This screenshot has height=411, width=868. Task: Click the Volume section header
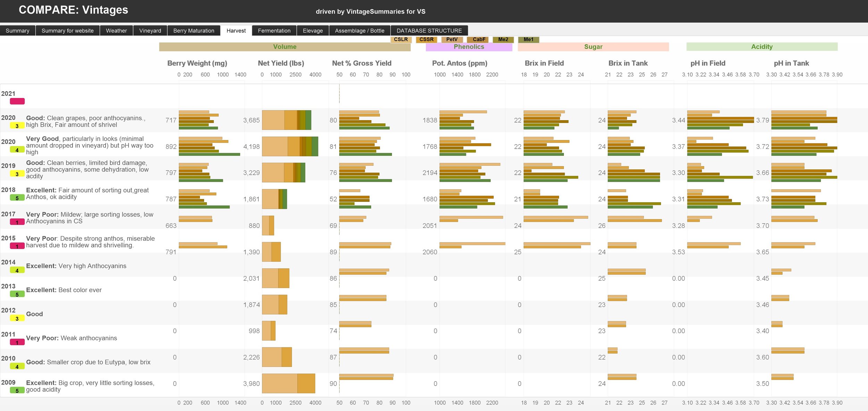coord(285,47)
